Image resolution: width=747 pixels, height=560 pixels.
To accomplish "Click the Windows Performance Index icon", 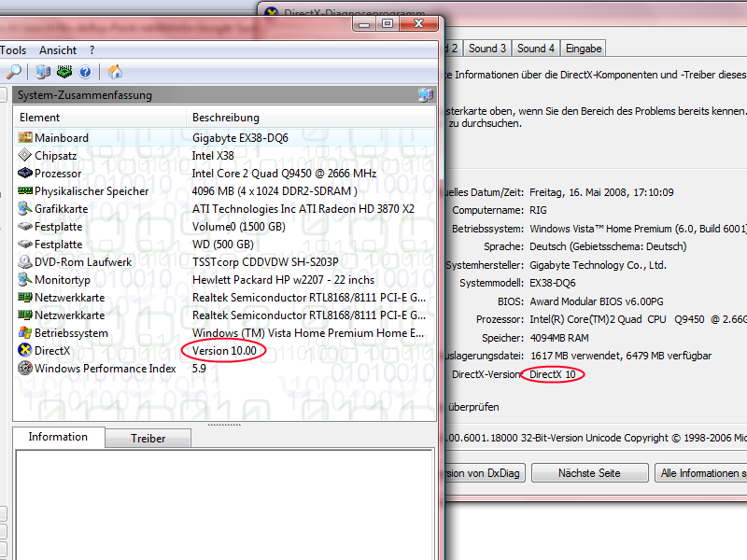I will tap(25, 368).
